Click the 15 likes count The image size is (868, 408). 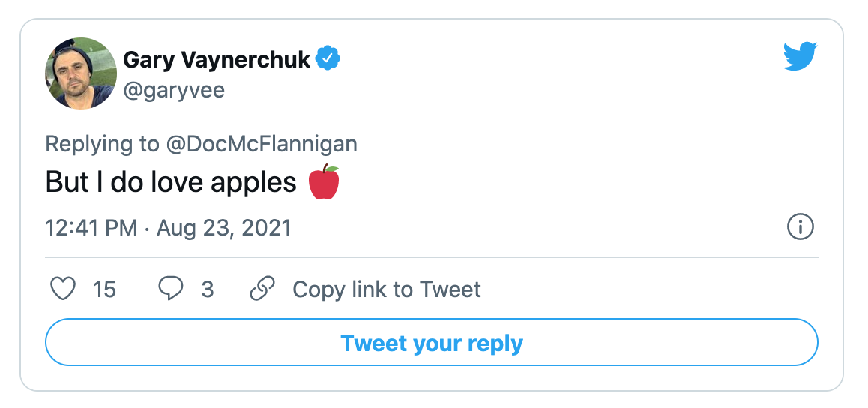click(104, 289)
